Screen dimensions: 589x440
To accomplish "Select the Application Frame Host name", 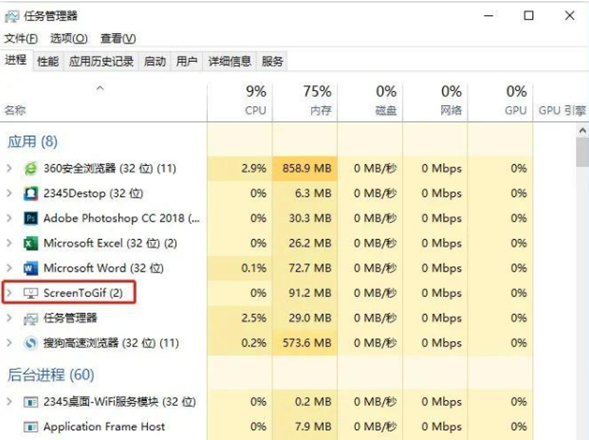I will [104, 426].
